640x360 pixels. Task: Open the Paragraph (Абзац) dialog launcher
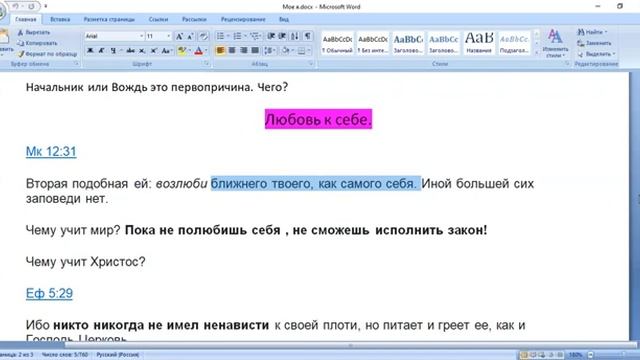click(311, 64)
